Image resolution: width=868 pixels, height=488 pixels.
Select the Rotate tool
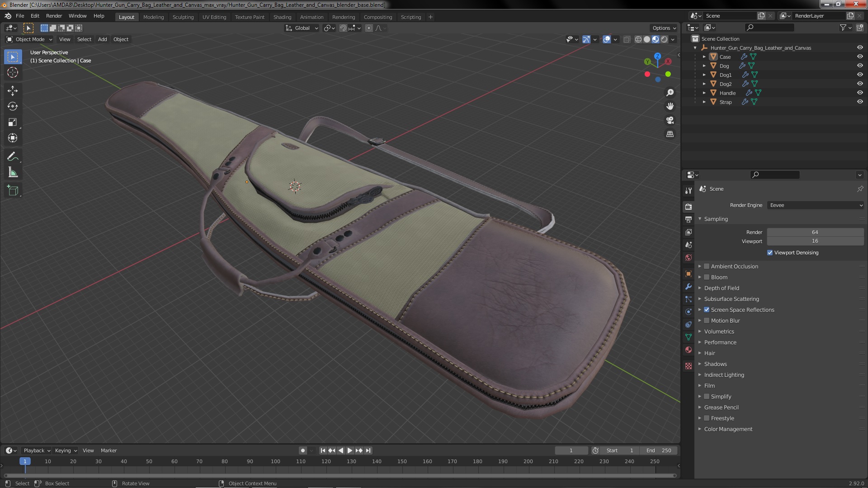point(13,106)
